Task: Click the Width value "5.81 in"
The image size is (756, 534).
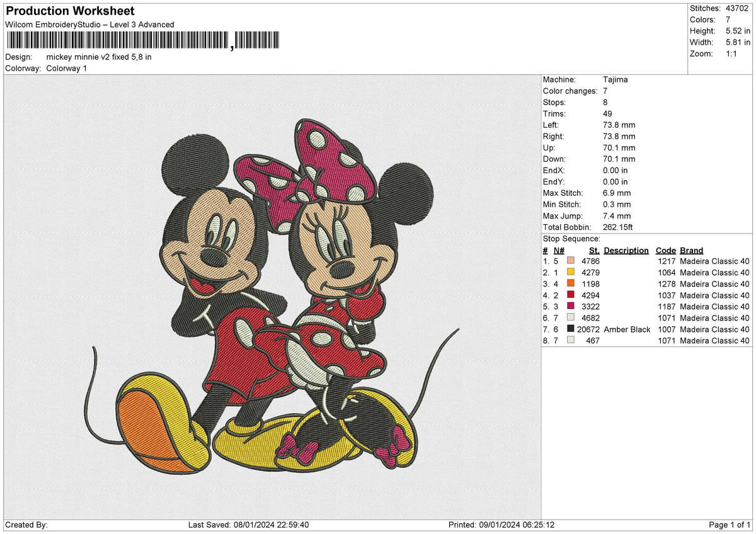Action: coord(737,42)
